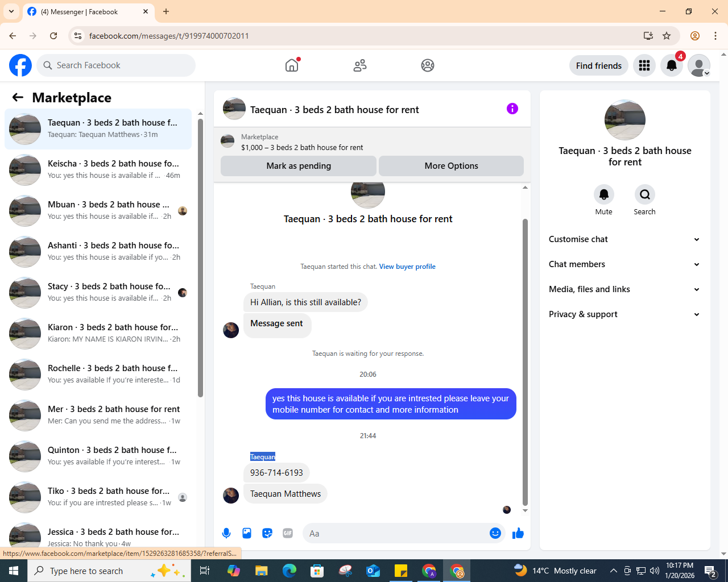
Task: Open the emoji picker in message box
Action: pyautogui.click(x=495, y=533)
